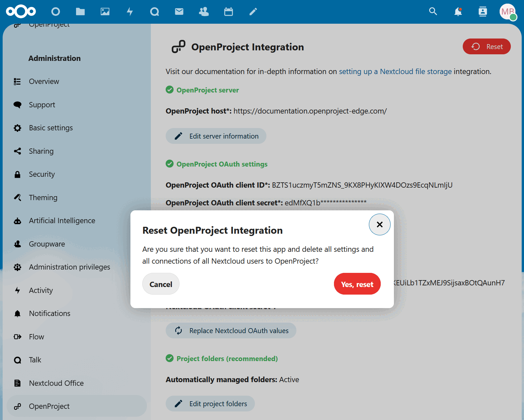This screenshot has height=420, width=524.
Task: Select Security in the administration sidebar
Action: click(x=42, y=174)
